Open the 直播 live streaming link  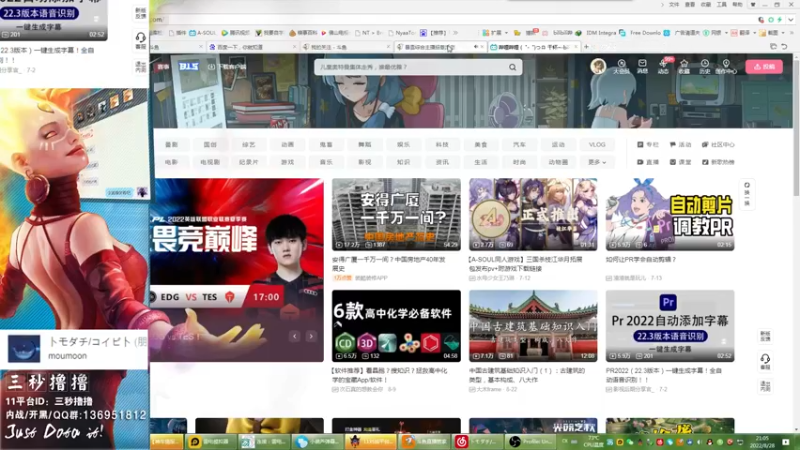coord(648,162)
